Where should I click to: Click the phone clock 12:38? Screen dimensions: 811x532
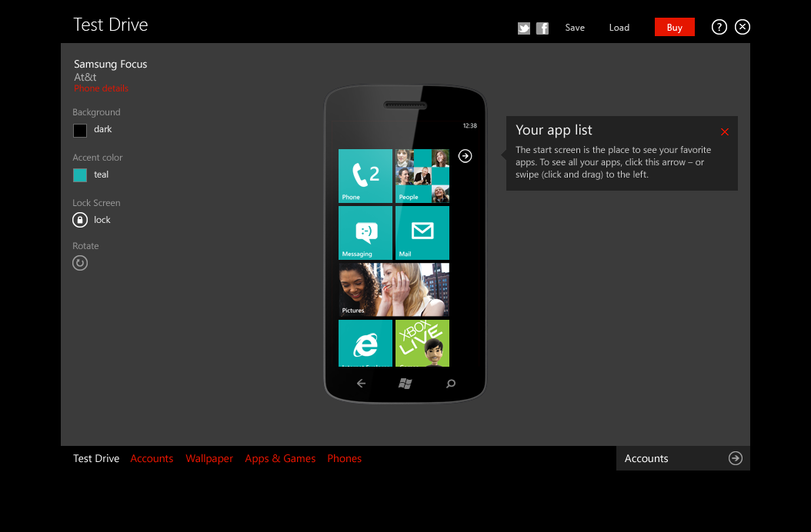(x=469, y=125)
